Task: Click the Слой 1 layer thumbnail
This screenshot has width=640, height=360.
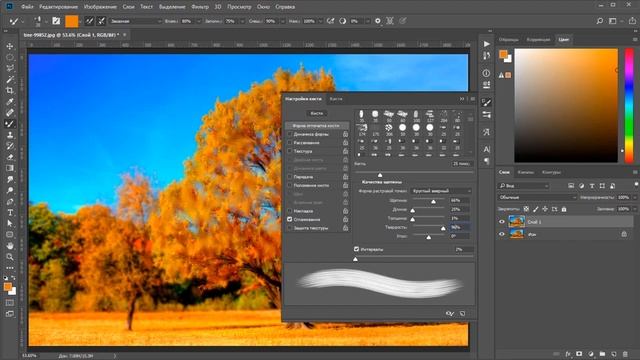Action: pos(516,222)
